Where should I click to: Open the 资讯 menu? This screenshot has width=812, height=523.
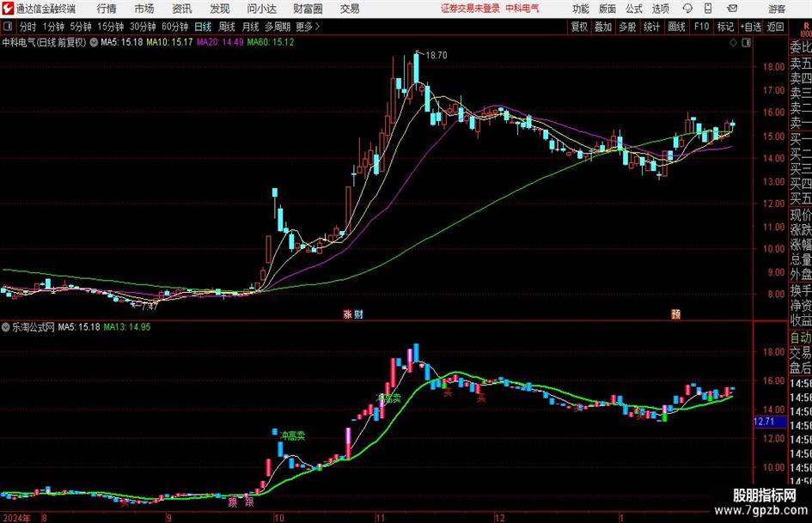tap(182, 9)
